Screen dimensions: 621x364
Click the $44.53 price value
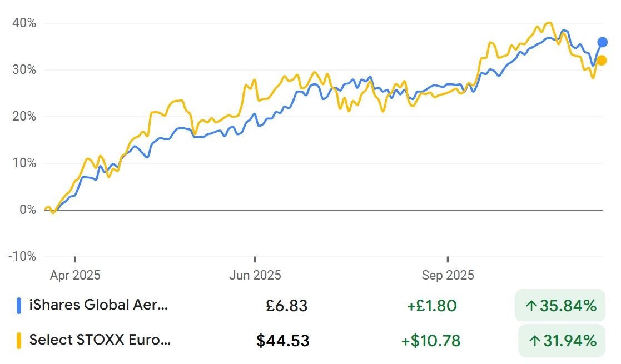point(283,340)
